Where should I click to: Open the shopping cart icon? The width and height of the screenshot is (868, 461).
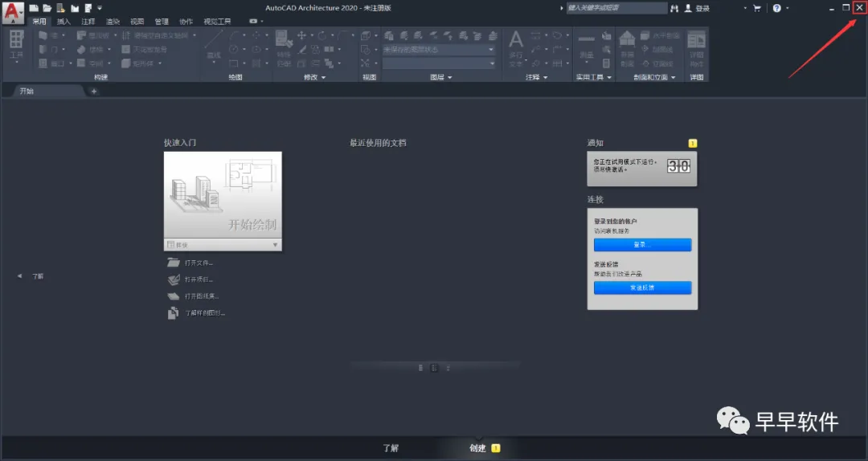[757, 8]
